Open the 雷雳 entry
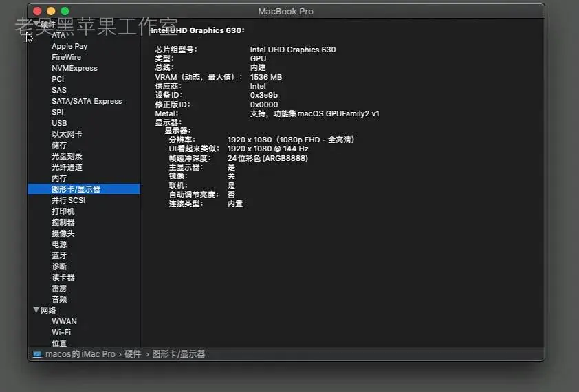The width and height of the screenshot is (579, 392). (59, 288)
